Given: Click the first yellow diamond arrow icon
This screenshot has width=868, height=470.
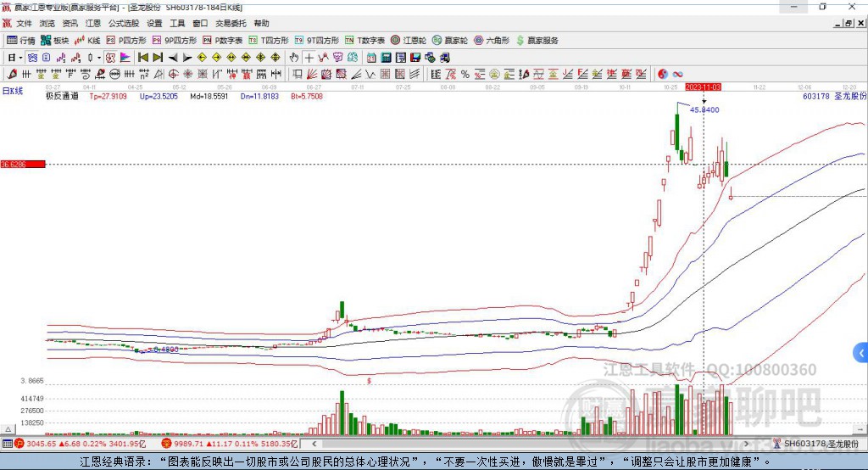Looking at the screenshot, I should tap(202, 58).
